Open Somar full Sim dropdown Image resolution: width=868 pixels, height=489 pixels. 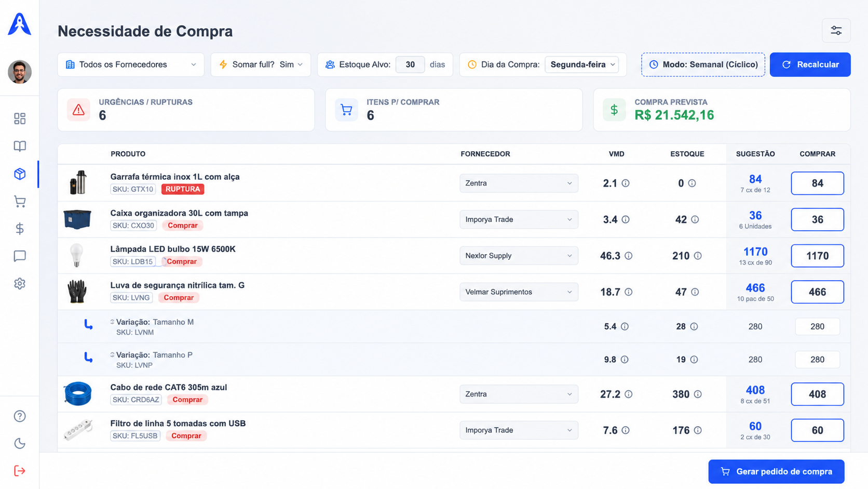(x=261, y=64)
